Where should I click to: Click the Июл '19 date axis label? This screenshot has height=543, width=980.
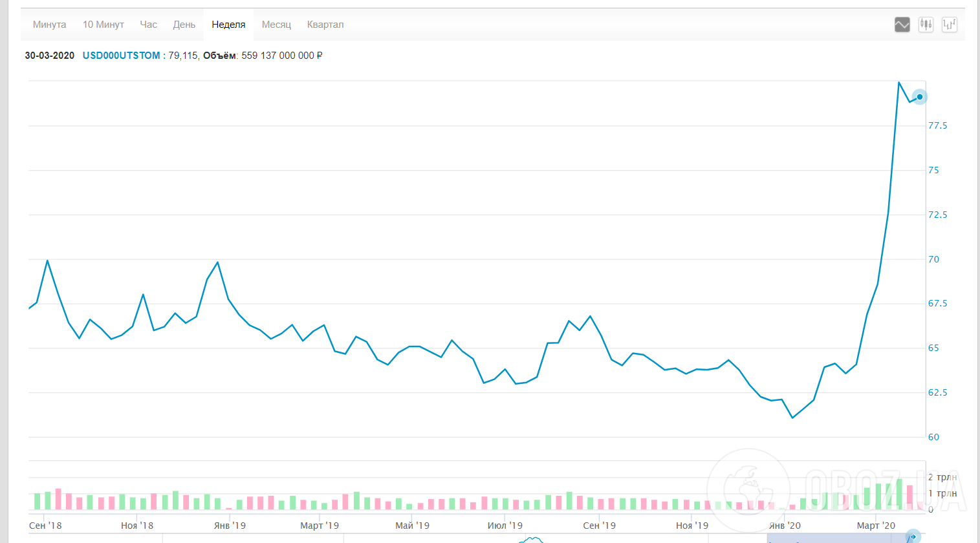[505, 526]
